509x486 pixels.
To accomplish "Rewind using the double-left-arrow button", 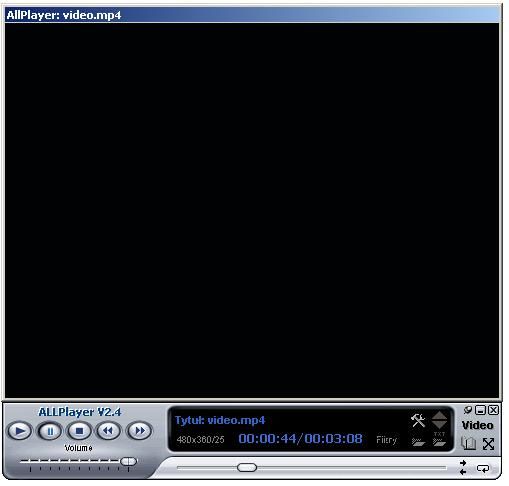I will [x=108, y=431].
